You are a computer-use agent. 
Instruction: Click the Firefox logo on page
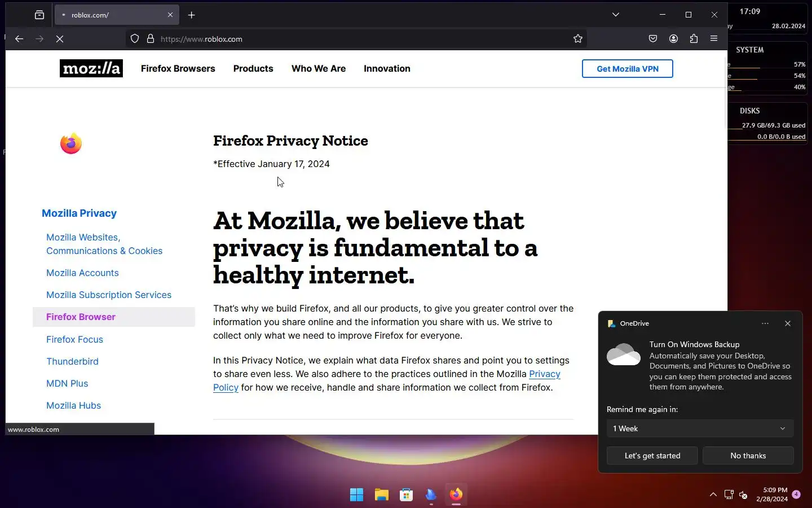(x=71, y=143)
